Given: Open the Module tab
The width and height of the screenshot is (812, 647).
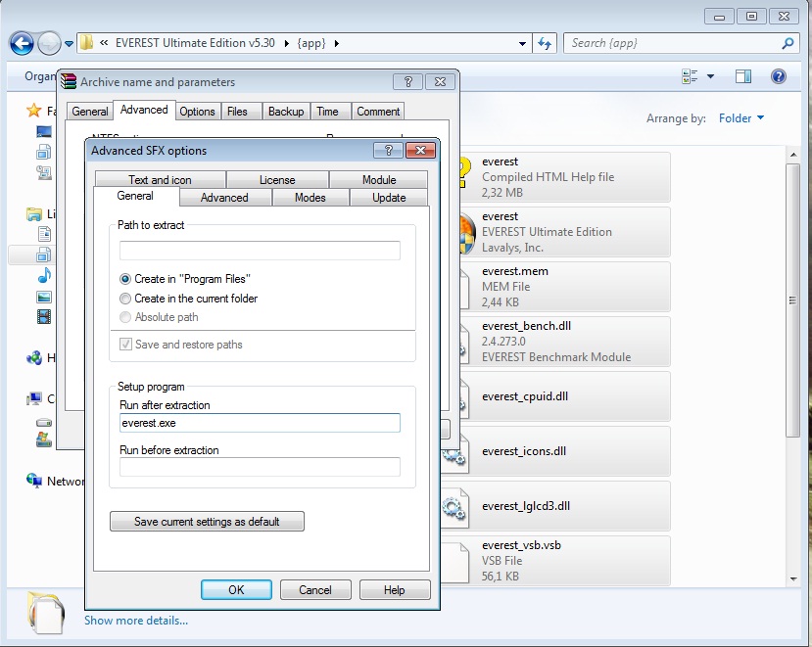Looking at the screenshot, I should (378, 179).
